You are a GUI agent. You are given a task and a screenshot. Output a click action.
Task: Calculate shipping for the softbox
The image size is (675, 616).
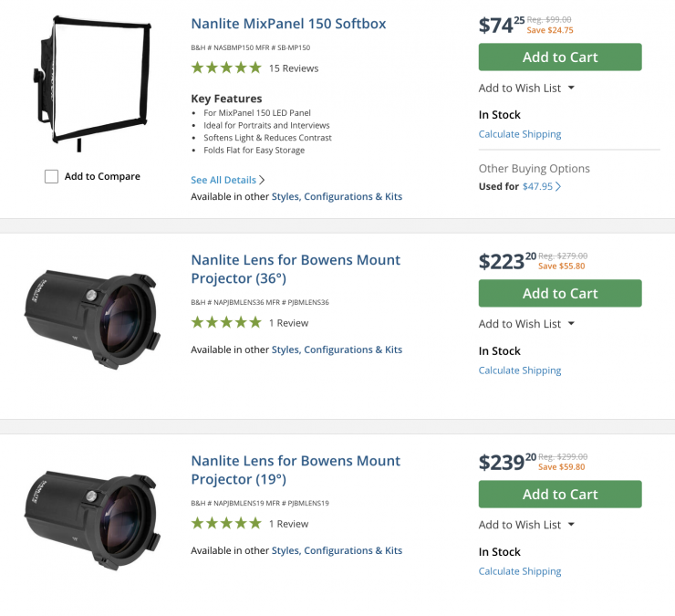pyautogui.click(x=520, y=134)
